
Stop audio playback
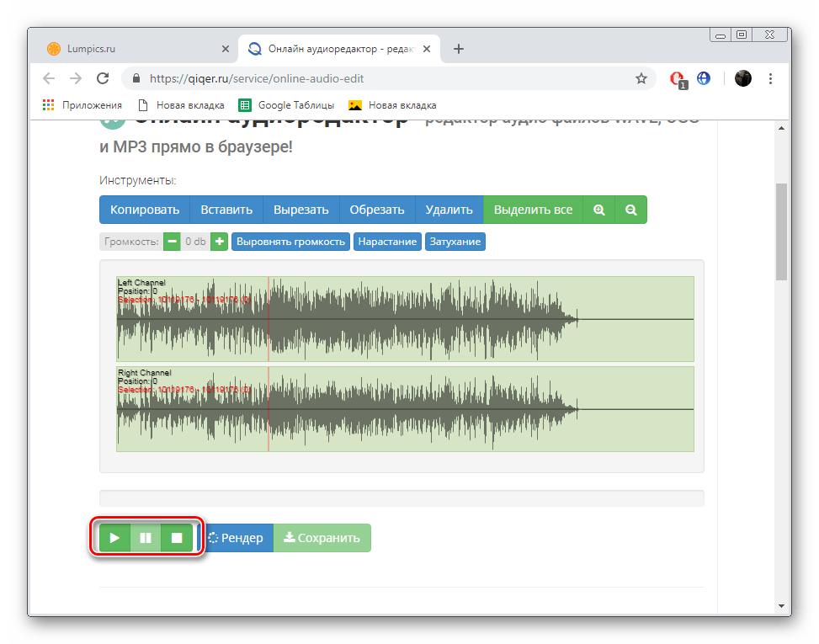[x=177, y=538]
